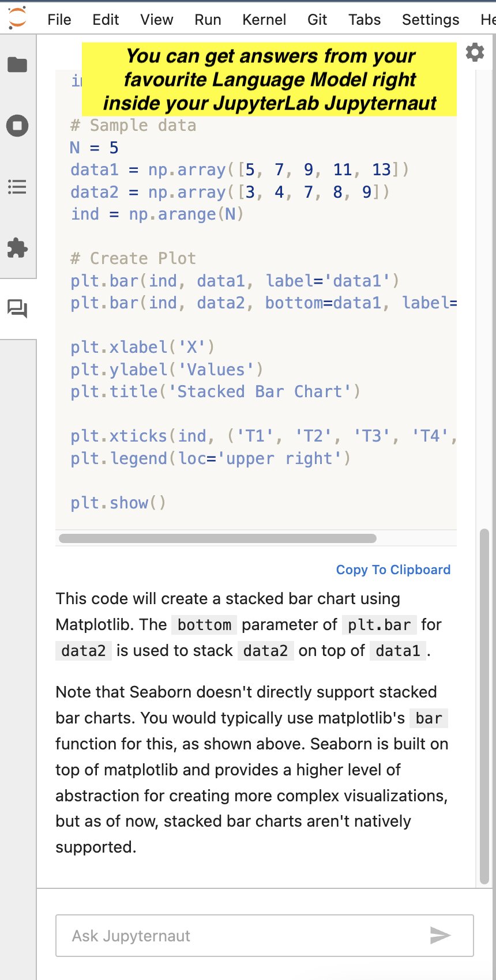Open the Running Terminals and Kernels icon

17,126
